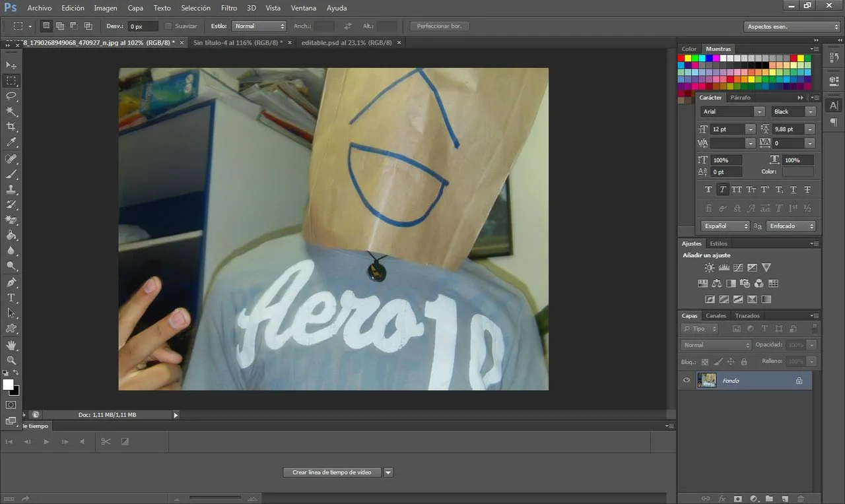Open the Enfocado anti-aliasing dropdown
Screen dimensions: 845x504
[791, 226]
